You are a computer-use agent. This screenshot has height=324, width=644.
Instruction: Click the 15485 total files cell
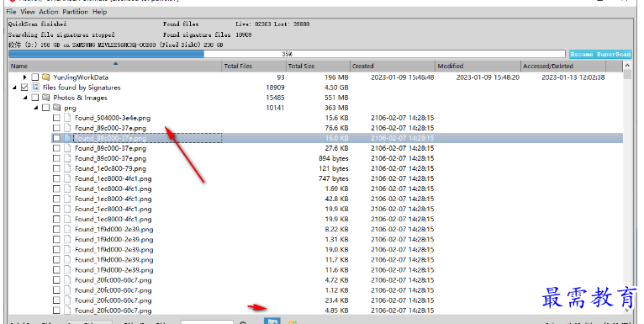pyautogui.click(x=275, y=98)
